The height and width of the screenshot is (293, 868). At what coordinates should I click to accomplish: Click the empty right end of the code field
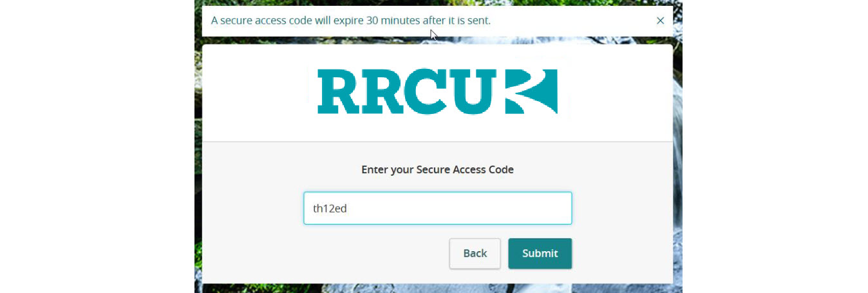tap(515, 208)
